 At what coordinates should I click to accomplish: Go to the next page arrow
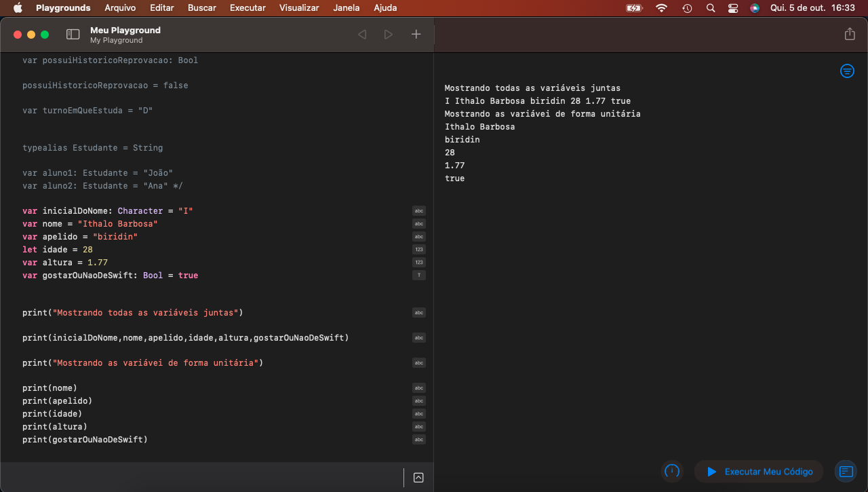(x=388, y=35)
